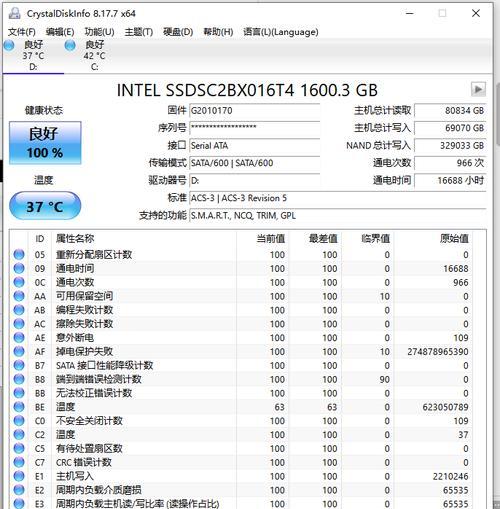
Task: Click the CrystalDiskInfo app icon in title bar
Action: tap(14, 13)
